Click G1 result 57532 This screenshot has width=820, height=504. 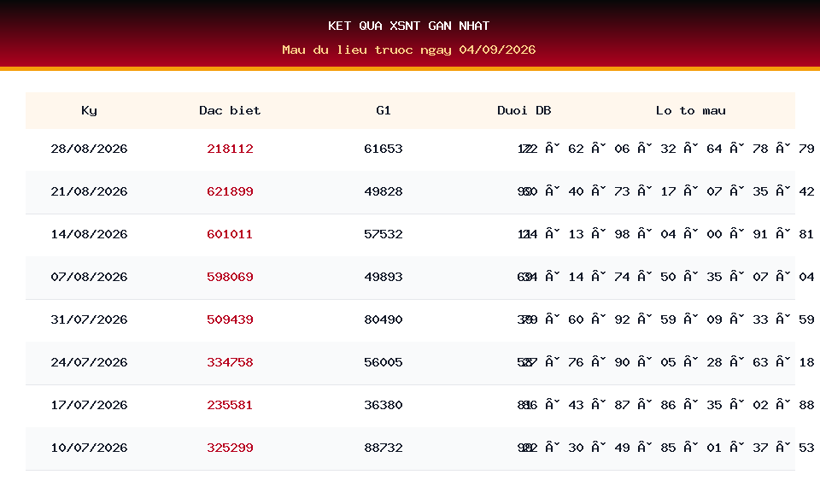point(384,234)
